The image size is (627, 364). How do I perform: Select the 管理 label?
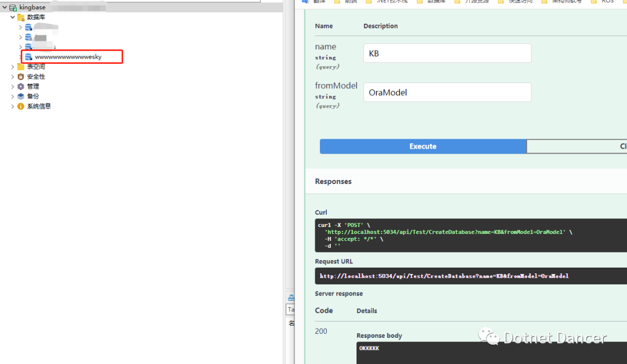tap(33, 87)
